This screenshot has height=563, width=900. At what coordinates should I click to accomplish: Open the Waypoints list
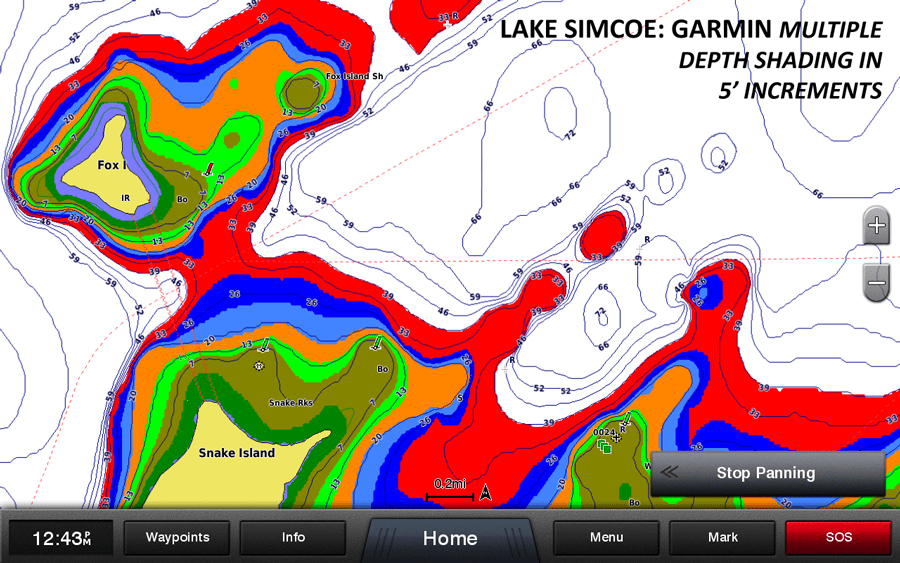tap(177, 537)
